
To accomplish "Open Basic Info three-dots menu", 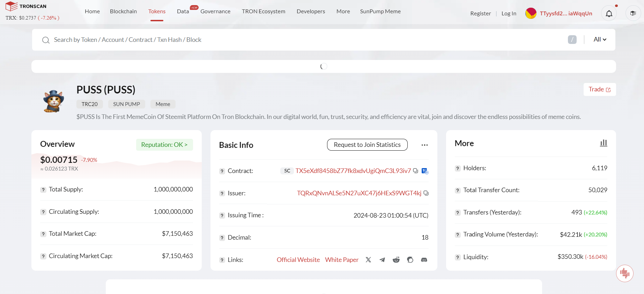I will click(x=424, y=145).
